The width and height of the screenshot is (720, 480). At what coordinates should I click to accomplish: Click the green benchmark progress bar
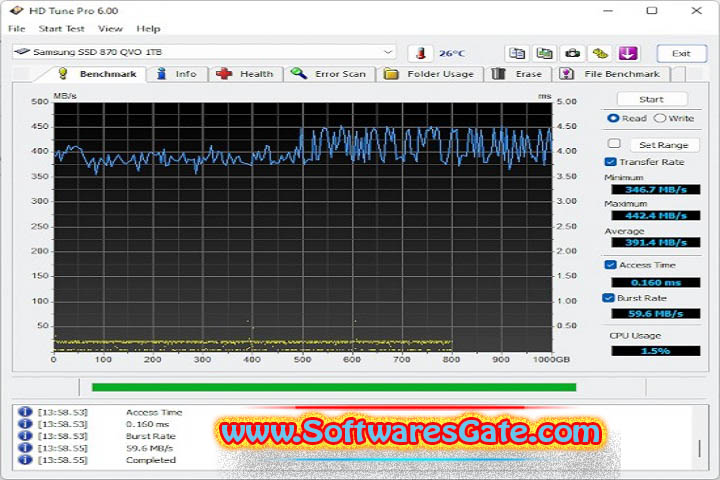[x=334, y=387]
